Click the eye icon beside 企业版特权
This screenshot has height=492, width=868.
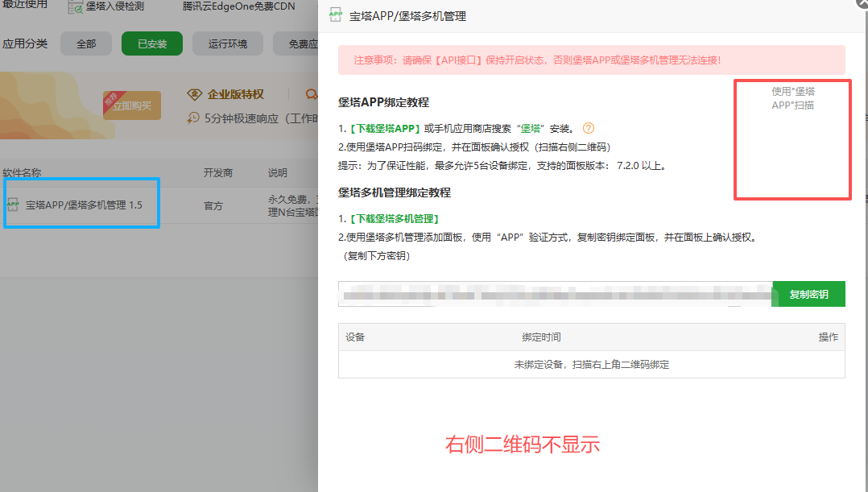click(194, 95)
